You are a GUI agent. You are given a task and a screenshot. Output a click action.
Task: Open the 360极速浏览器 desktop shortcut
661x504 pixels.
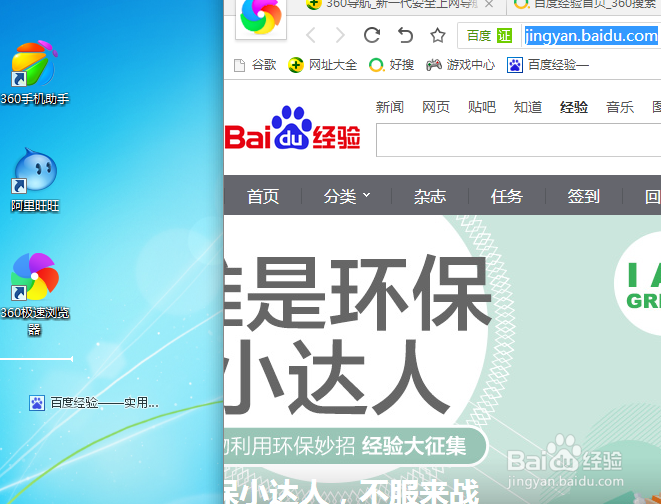click(35, 294)
